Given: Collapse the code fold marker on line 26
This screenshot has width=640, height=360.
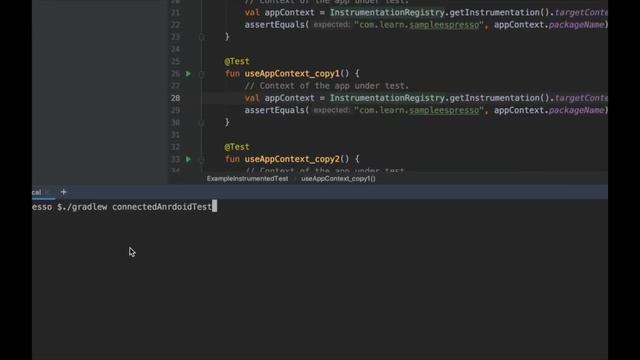Looking at the screenshot, I should (x=201, y=74).
